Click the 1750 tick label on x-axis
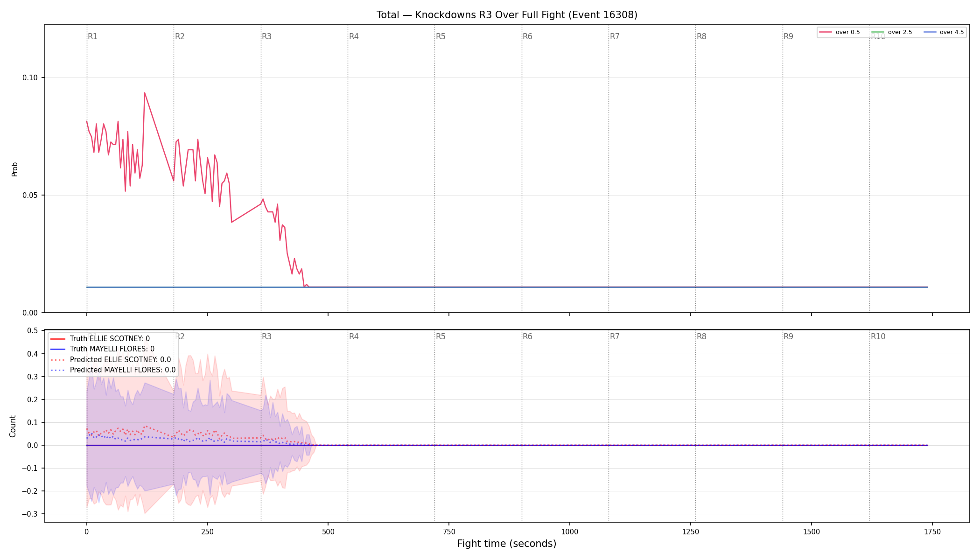The width and height of the screenshot is (980, 560). point(932,532)
